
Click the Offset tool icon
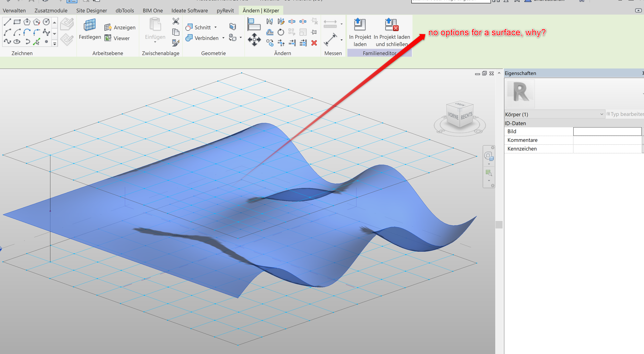(270, 32)
